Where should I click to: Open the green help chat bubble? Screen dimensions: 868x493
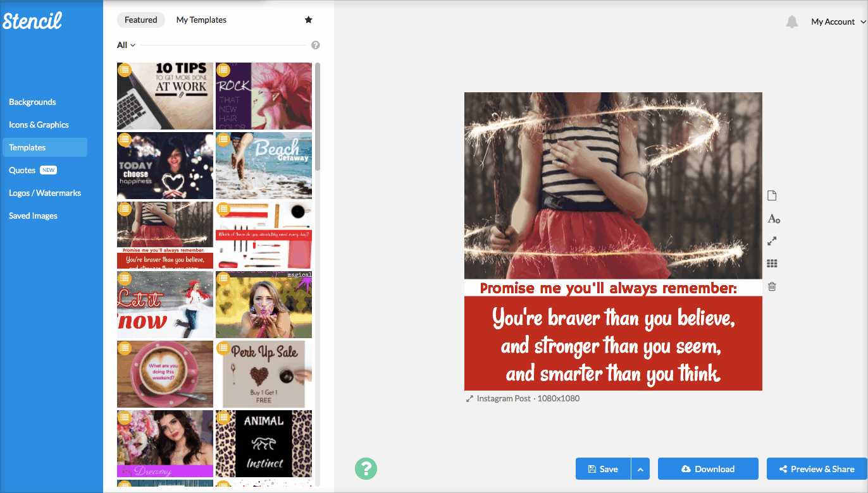(366, 468)
